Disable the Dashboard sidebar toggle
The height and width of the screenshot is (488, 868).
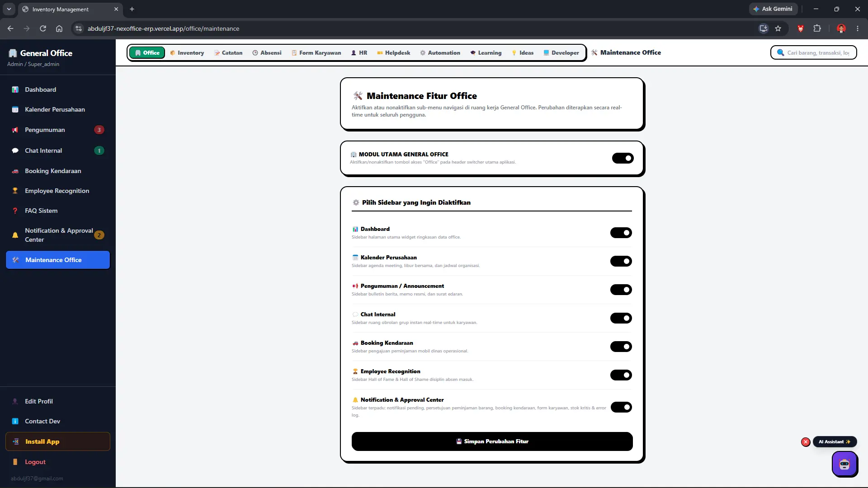point(621,233)
